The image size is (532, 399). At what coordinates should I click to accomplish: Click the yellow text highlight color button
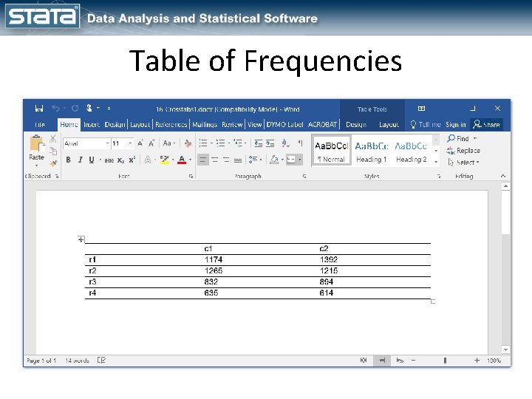point(165,160)
